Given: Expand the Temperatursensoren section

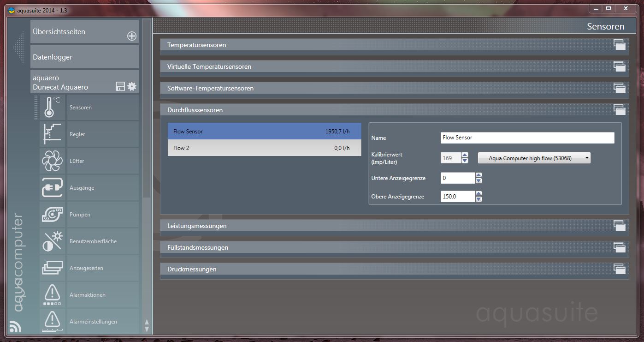Looking at the screenshot, I should tap(619, 45).
